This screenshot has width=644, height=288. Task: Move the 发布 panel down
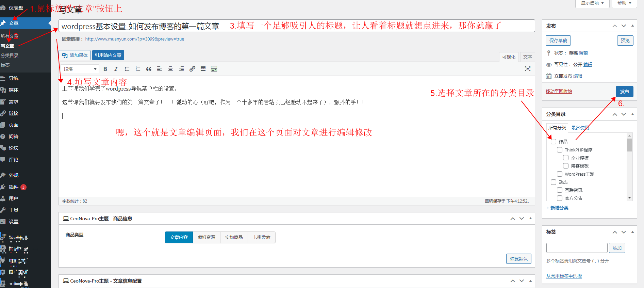[x=624, y=26]
